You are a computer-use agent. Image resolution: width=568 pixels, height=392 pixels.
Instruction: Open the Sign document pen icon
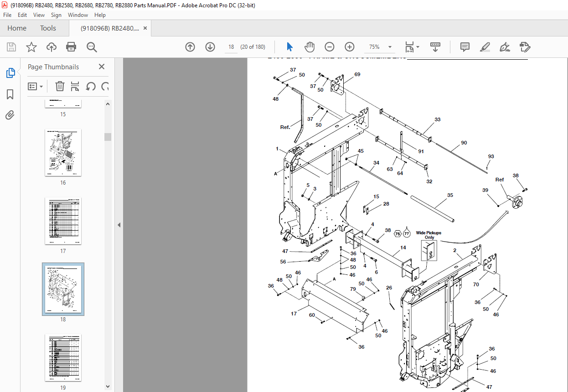click(505, 47)
